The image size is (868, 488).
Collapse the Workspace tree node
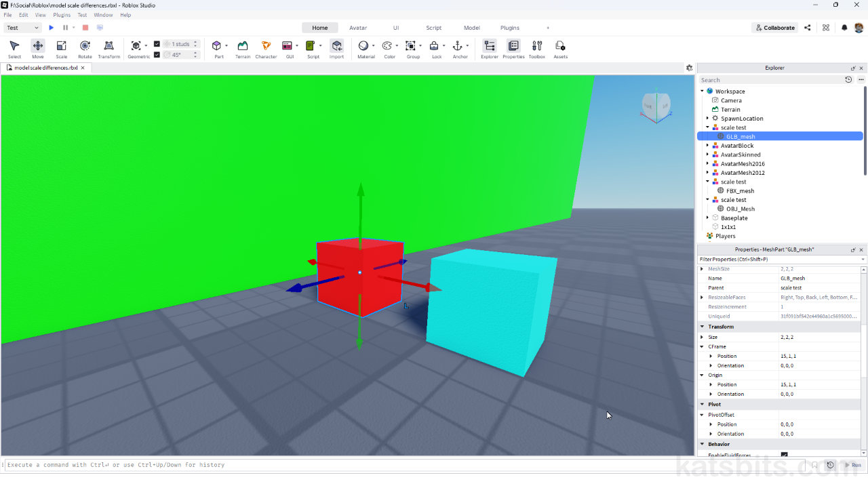coord(702,91)
